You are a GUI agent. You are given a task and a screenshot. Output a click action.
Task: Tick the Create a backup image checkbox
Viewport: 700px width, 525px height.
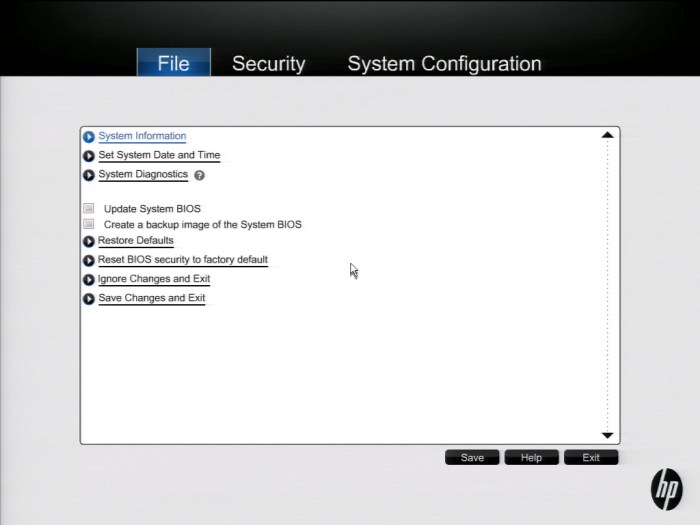pos(89,225)
